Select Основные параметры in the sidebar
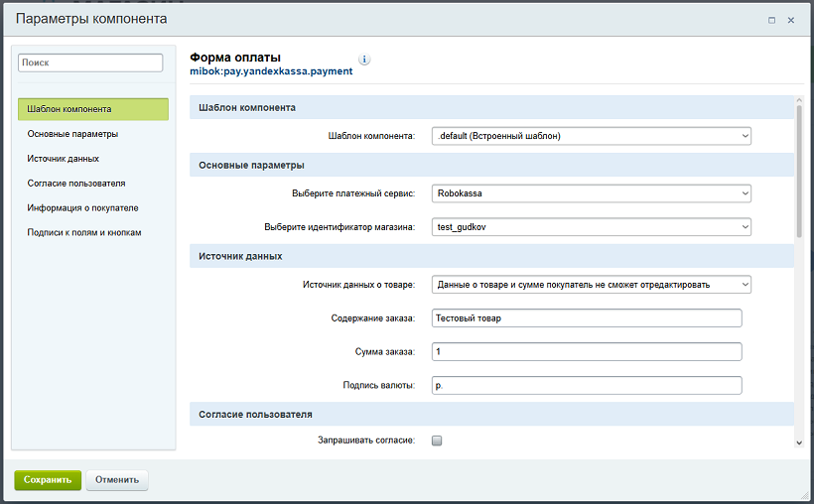This screenshot has width=814, height=504. (x=73, y=134)
